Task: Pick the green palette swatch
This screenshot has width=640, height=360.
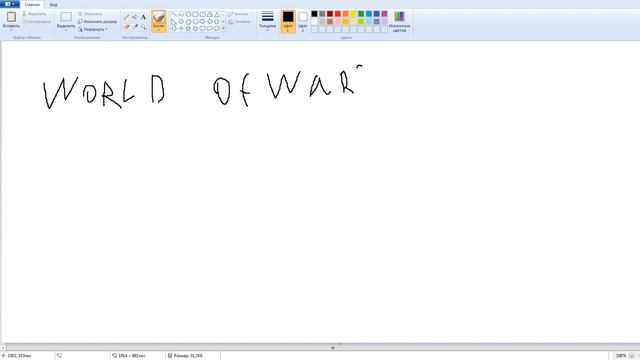Action: (361, 14)
